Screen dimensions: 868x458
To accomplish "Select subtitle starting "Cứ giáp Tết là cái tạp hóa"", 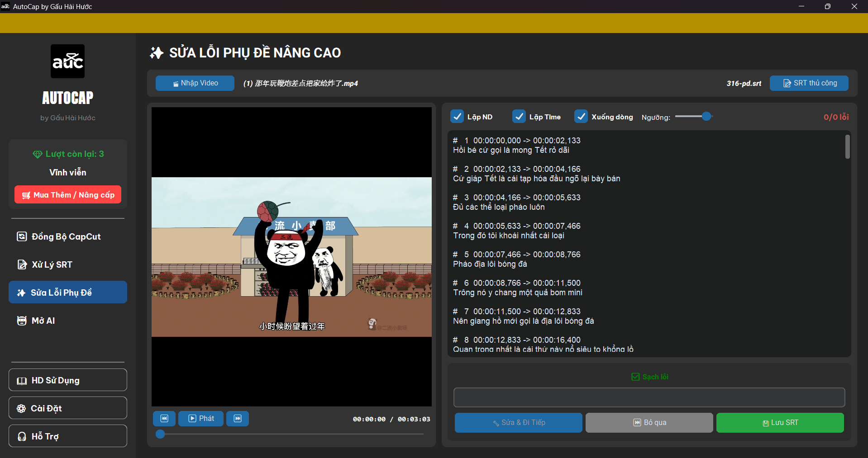I will coord(537,179).
